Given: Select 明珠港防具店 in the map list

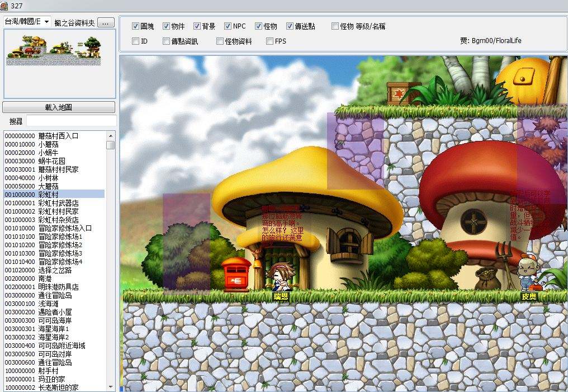Looking at the screenshot, I should (x=58, y=287).
